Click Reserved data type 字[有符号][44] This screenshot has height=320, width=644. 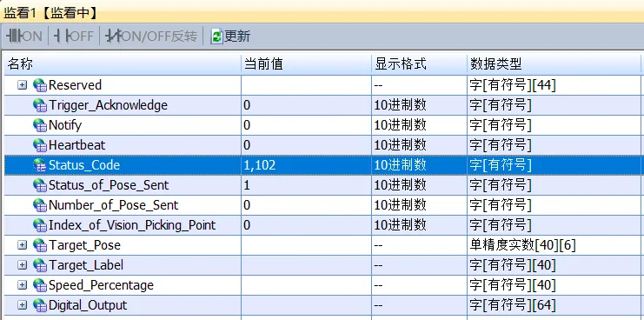(513, 85)
